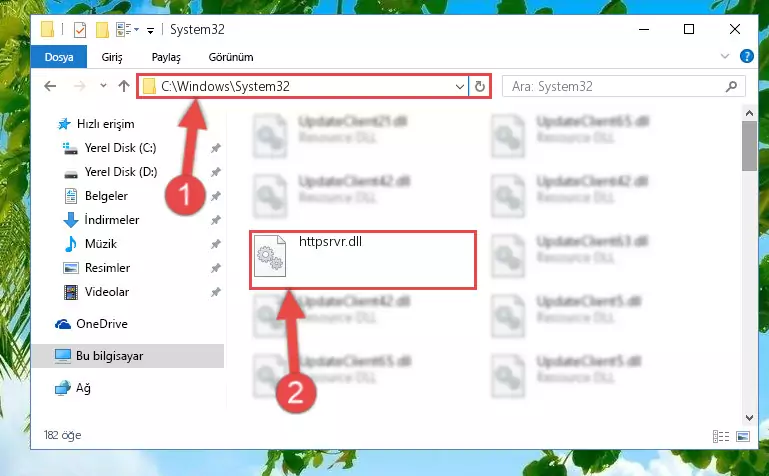Switch to the Paylaş tab
This screenshot has height=476, width=769.
(166, 57)
